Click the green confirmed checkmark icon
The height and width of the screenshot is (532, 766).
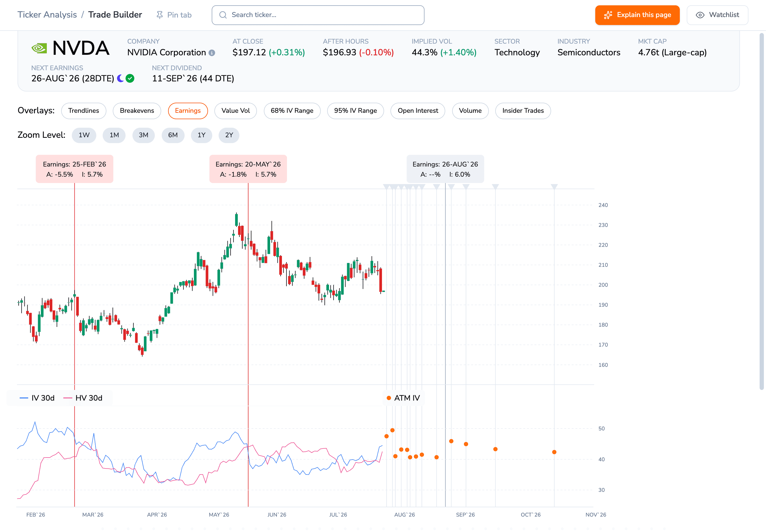pos(130,78)
